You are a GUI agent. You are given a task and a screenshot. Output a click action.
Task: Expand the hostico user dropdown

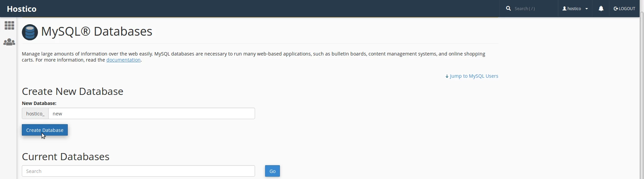(x=575, y=9)
